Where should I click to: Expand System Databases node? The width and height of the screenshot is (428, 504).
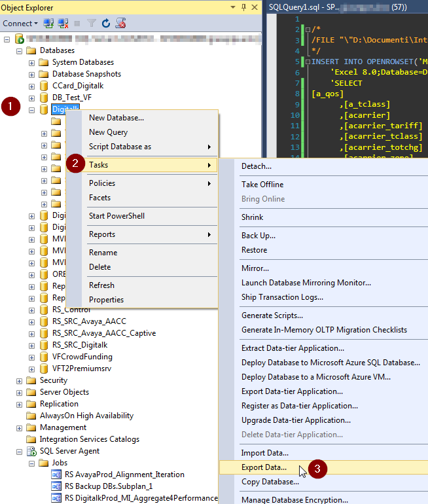tap(31, 63)
